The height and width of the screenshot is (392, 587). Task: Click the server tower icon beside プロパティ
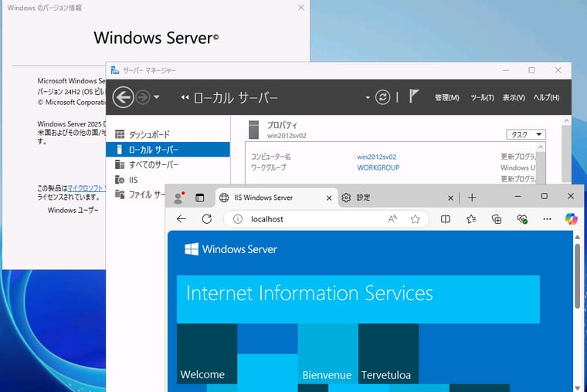point(254,130)
